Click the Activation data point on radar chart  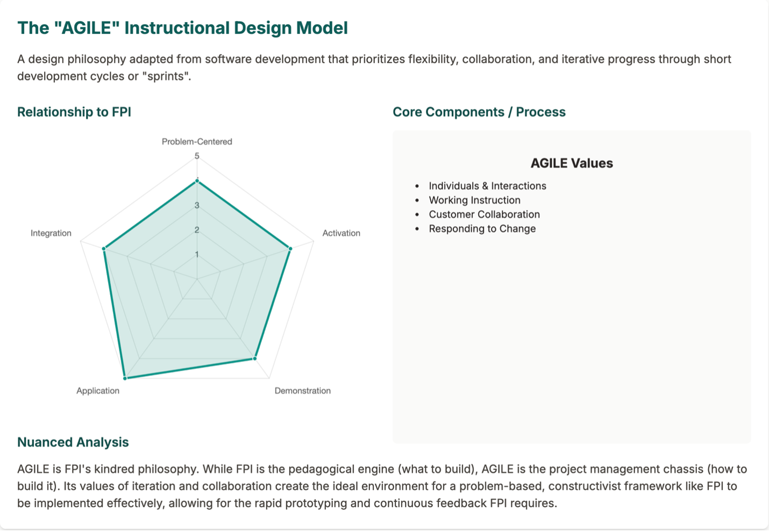290,249
